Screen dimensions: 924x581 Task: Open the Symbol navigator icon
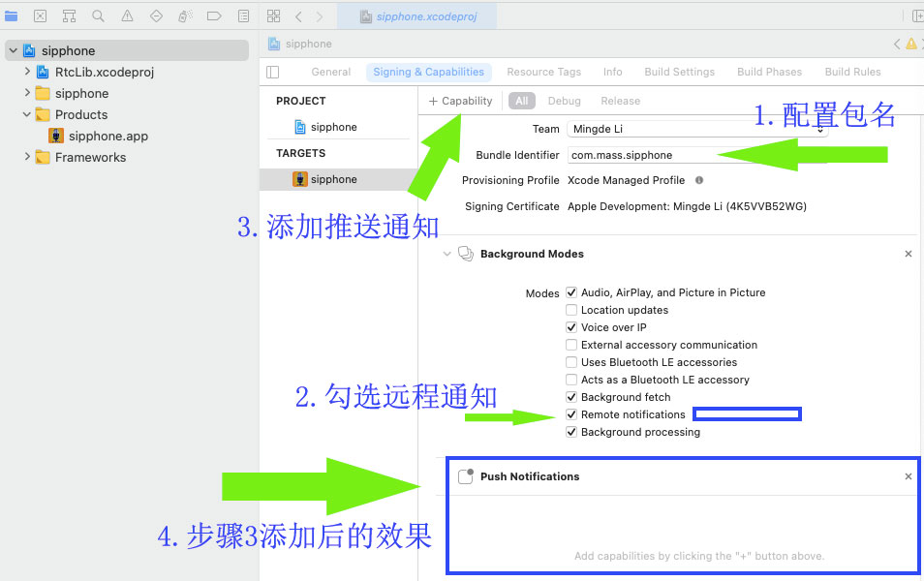[69, 16]
